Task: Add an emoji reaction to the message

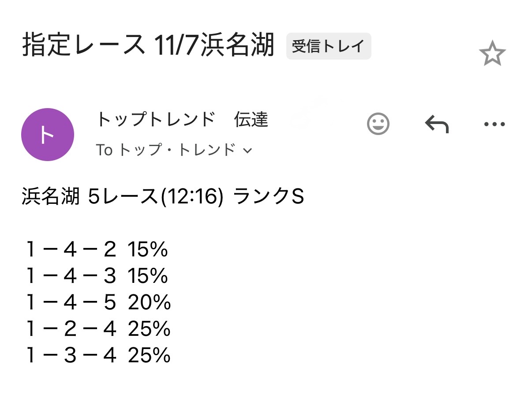Action: [x=378, y=124]
